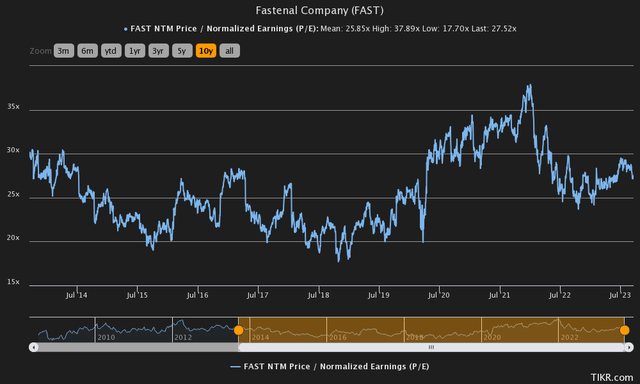Click the Jul '15 x-axis label
The height and width of the screenshot is (384, 640).
pos(137,295)
